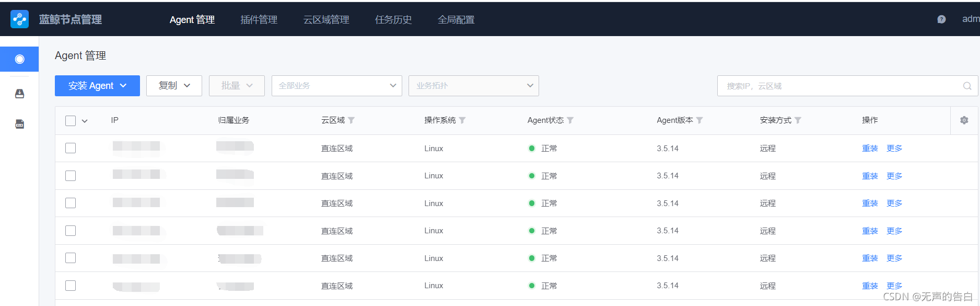This screenshot has height=306, width=980.
Task: Open the 复制 dropdown
Action: pyautogui.click(x=174, y=86)
